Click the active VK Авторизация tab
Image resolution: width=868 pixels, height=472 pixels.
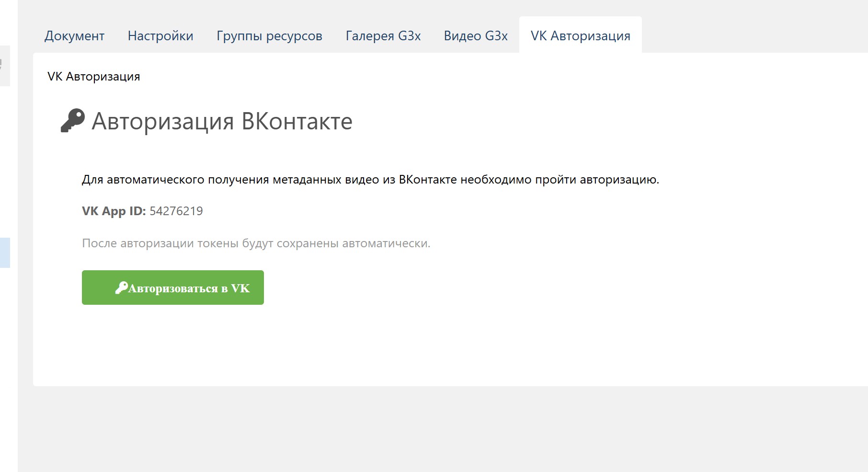(x=580, y=36)
